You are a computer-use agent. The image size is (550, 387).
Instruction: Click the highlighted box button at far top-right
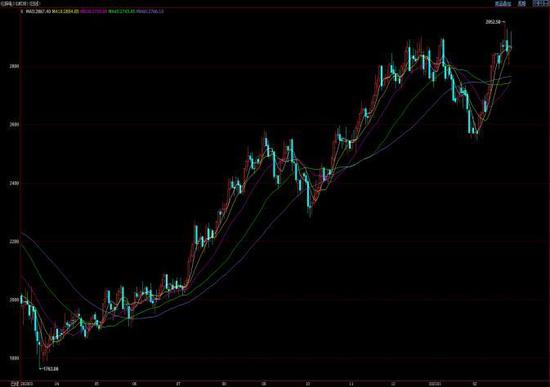(x=541, y=4)
